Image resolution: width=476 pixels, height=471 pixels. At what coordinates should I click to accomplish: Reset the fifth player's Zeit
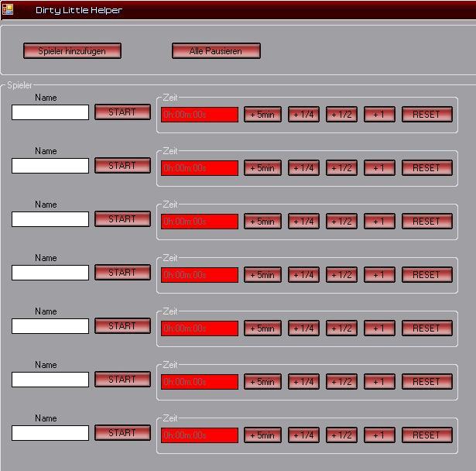click(427, 328)
